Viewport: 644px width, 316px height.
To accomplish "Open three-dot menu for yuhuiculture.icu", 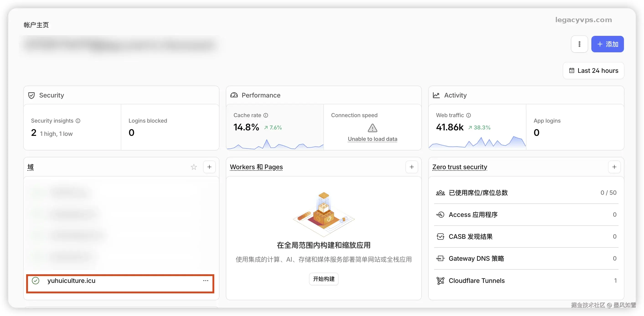I will (x=206, y=281).
